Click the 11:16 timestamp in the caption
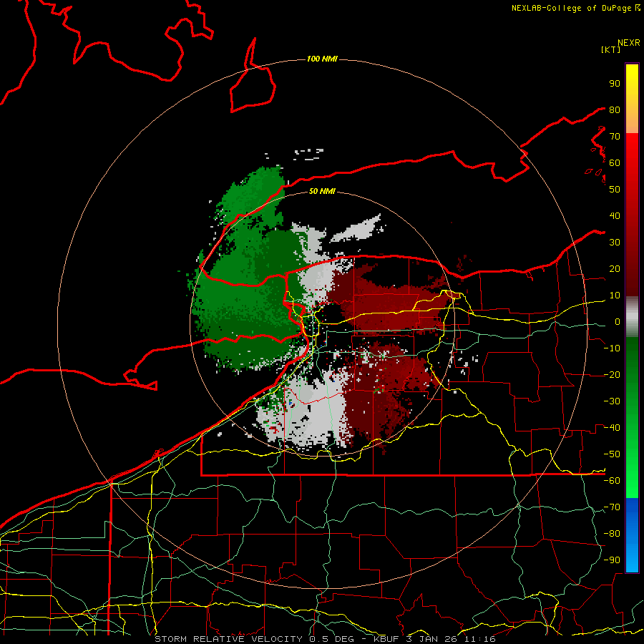 [479, 639]
